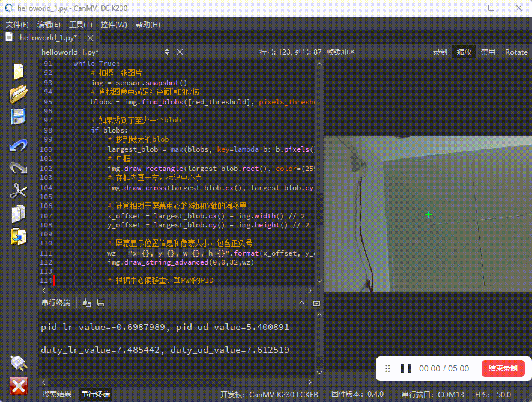This screenshot has width=532, height=402.
Task: Copy selection with the pages icon
Action: (x=19, y=214)
